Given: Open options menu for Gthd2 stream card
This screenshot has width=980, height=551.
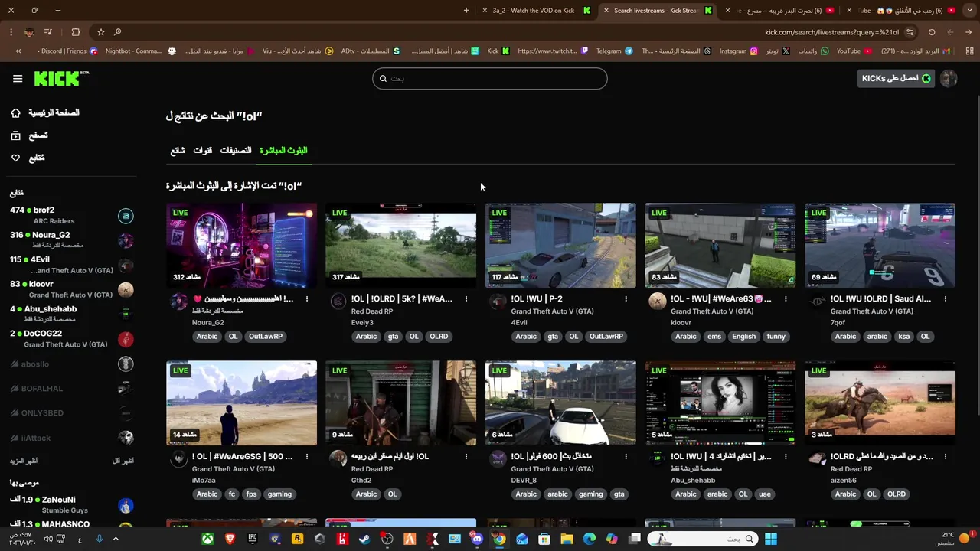Looking at the screenshot, I should pos(466,456).
